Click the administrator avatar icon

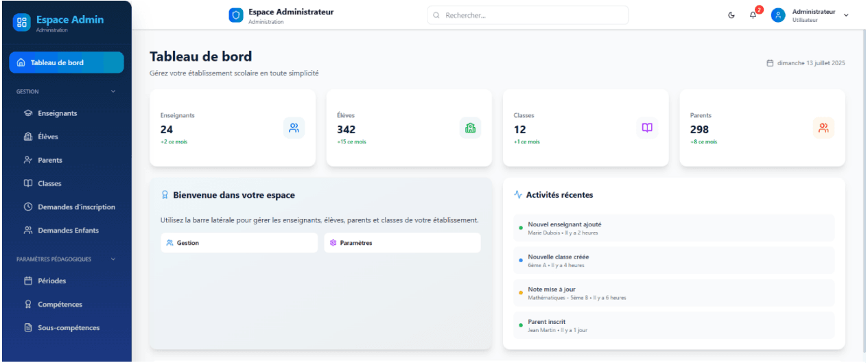[778, 15]
